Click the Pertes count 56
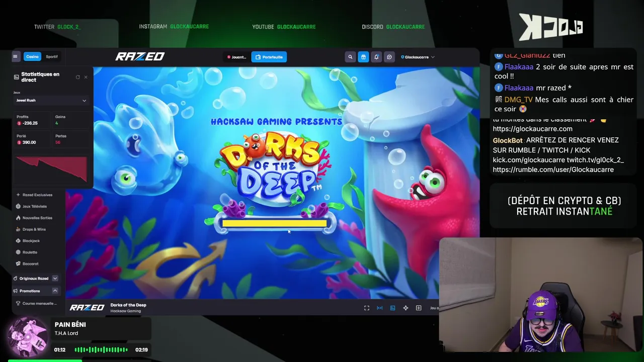644x362 pixels. point(58,142)
